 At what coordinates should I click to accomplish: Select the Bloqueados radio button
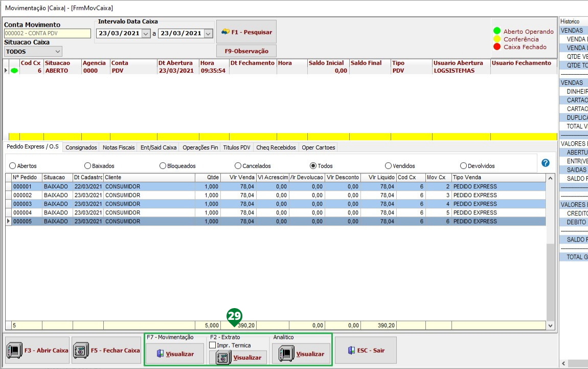163,165
